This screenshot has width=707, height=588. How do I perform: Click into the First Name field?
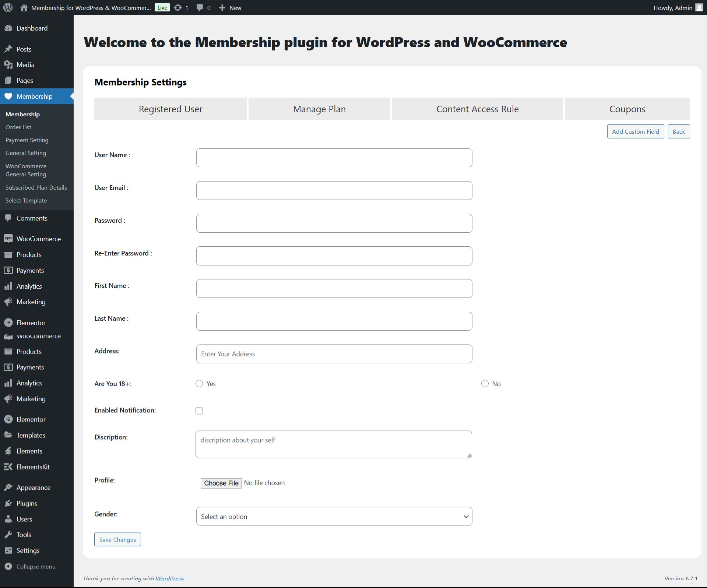[334, 288]
